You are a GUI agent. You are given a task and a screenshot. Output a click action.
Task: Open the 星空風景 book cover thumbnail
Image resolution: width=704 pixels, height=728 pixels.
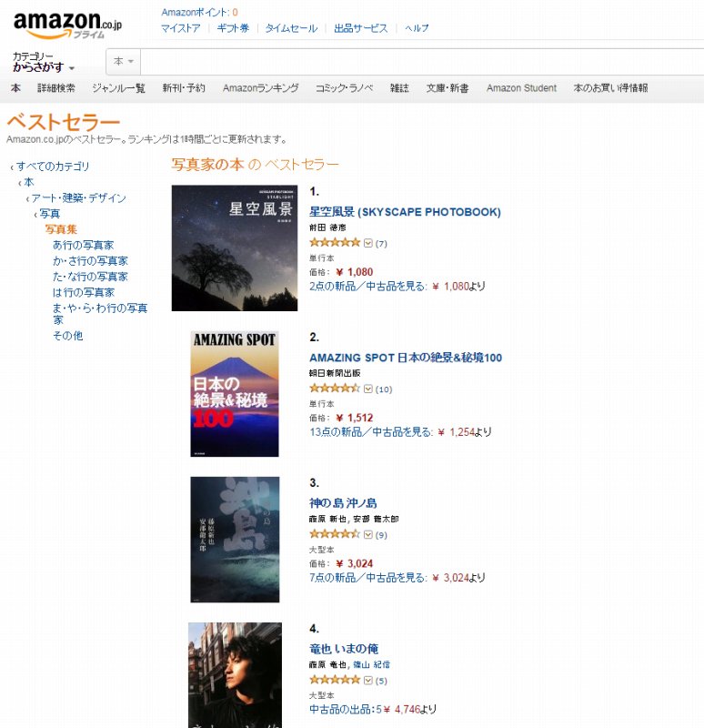(x=235, y=248)
